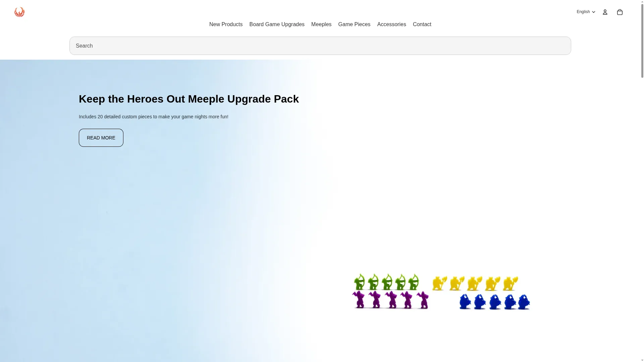
Task: Open the Meeples menu item
Action: pyautogui.click(x=321, y=24)
